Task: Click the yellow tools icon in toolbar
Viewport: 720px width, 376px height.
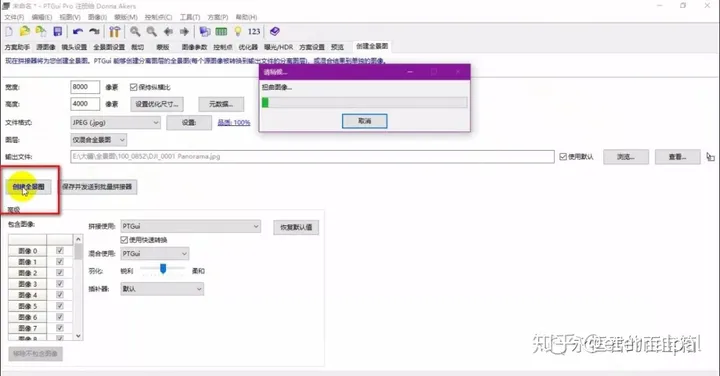Action: [114, 31]
